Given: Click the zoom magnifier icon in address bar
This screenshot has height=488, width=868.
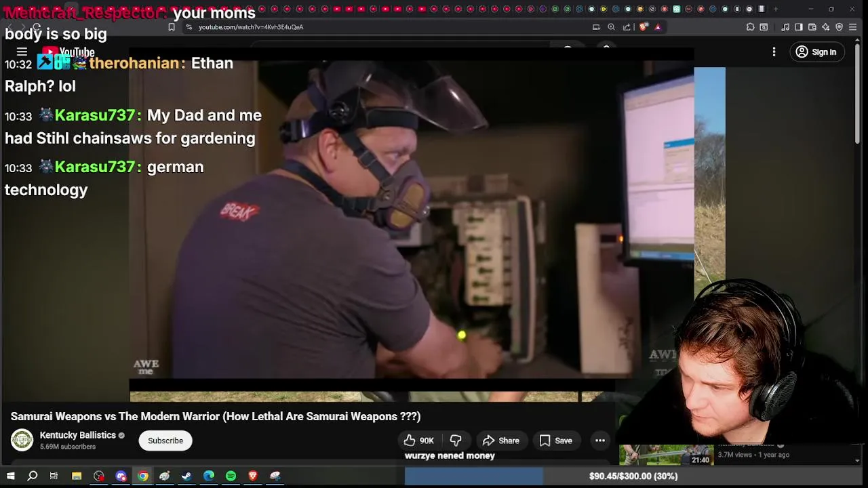Looking at the screenshot, I should [611, 27].
